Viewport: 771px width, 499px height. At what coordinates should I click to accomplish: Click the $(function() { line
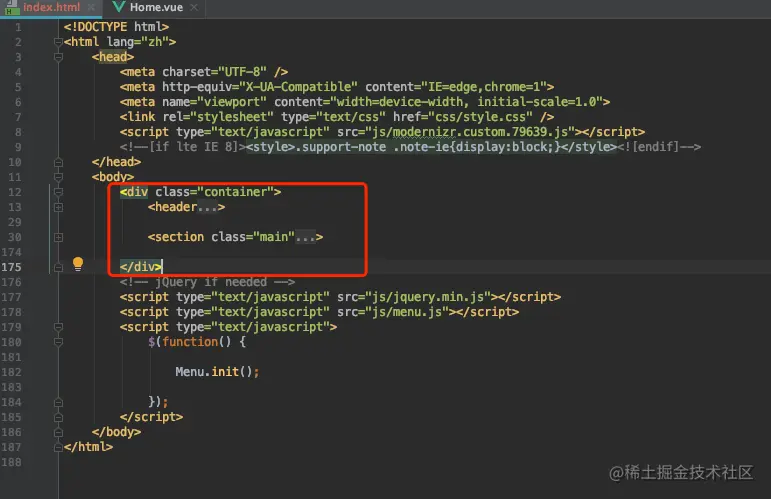coord(197,342)
